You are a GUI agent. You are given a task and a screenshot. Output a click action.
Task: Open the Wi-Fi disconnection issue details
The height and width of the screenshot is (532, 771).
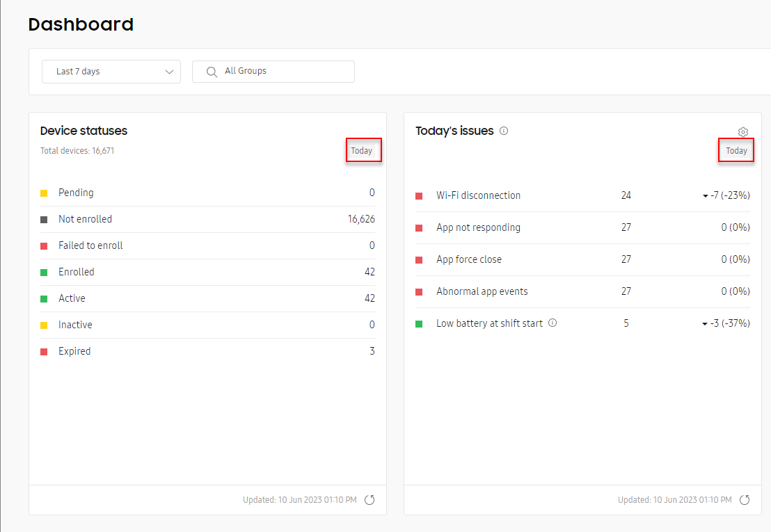click(x=478, y=195)
